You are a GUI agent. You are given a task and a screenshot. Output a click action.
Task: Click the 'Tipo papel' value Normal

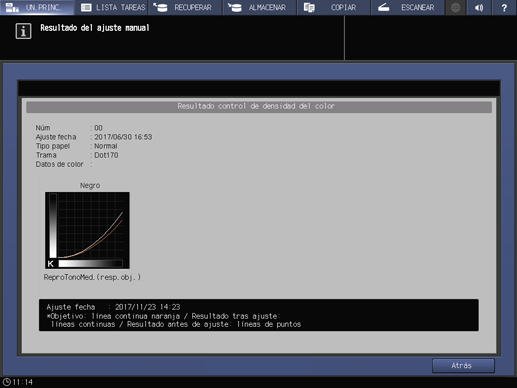pos(106,146)
